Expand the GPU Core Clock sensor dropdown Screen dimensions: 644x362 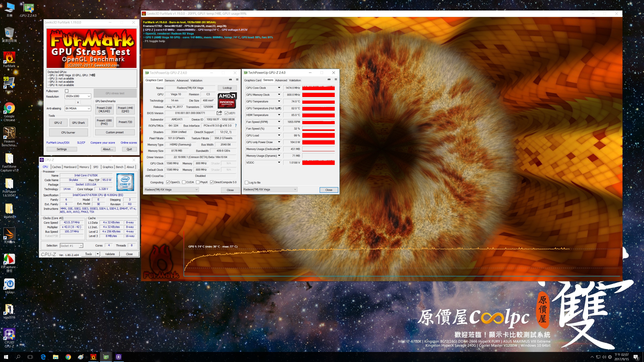point(279,88)
